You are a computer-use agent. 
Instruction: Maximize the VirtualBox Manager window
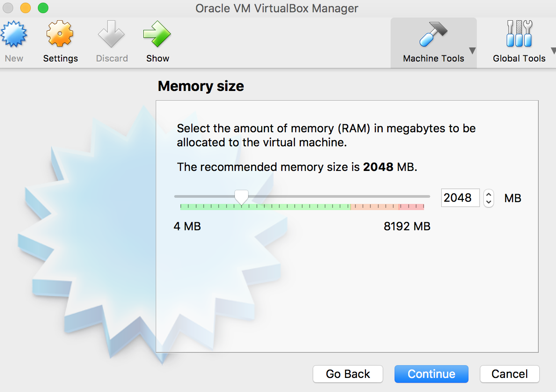[x=43, y=8]
